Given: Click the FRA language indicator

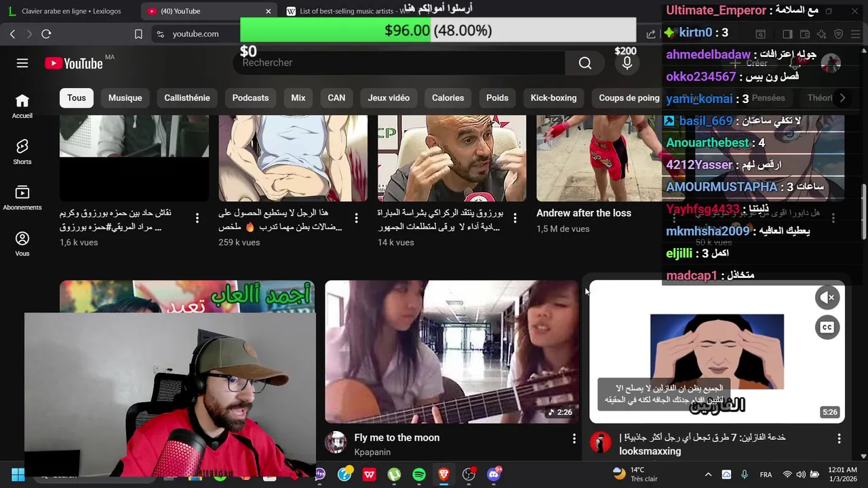Looking at the screenshot, I should [x=766, y=474].
